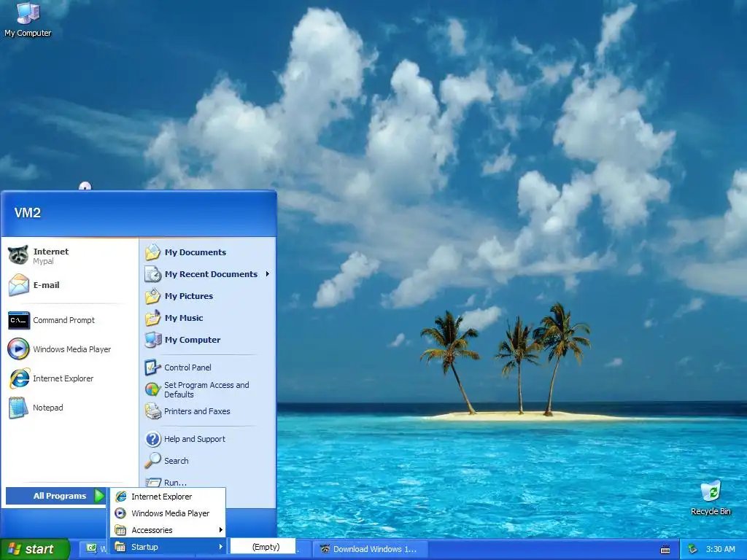The width and height of the screenshot is (747, 560).
Task: Expand My Recent Documents submenu
Action: [x=208, y=274]
